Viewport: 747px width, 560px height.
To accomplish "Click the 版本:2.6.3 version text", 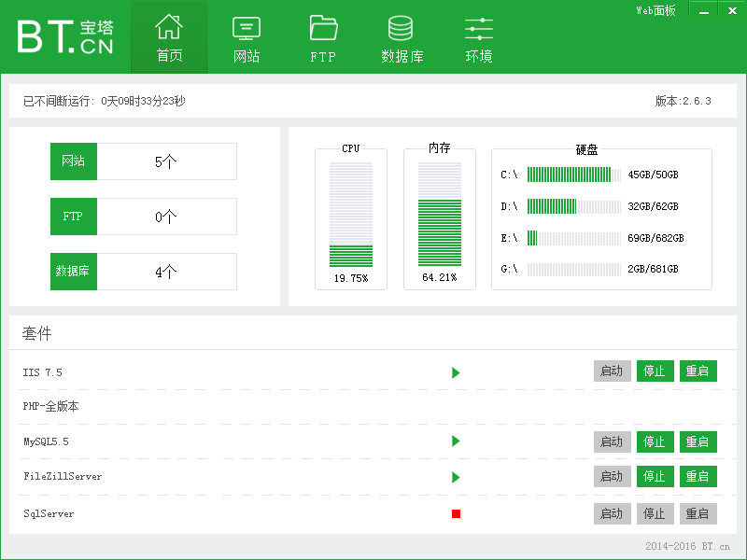I will point(684,101).
